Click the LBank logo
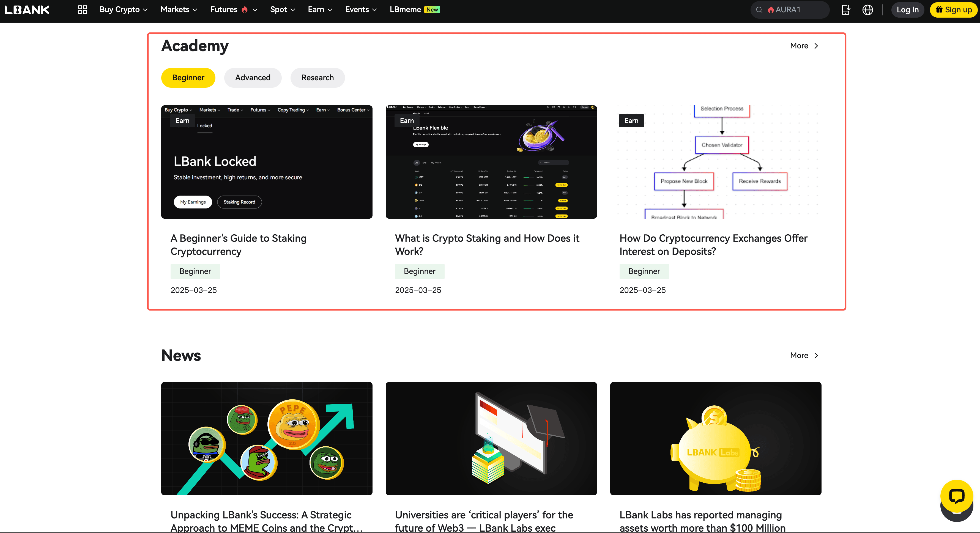Image resolution: width=980 pixels, height=533 pixels. pos(27,10)
